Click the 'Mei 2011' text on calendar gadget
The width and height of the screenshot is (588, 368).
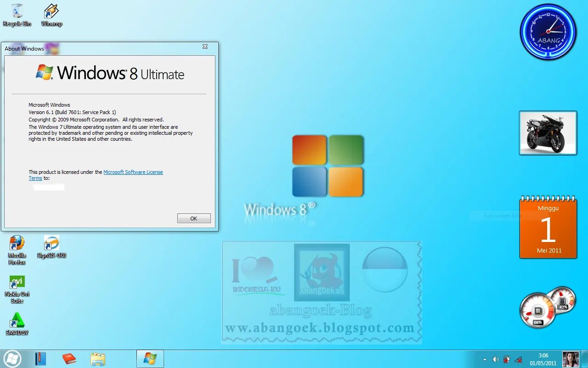[549, 251]
